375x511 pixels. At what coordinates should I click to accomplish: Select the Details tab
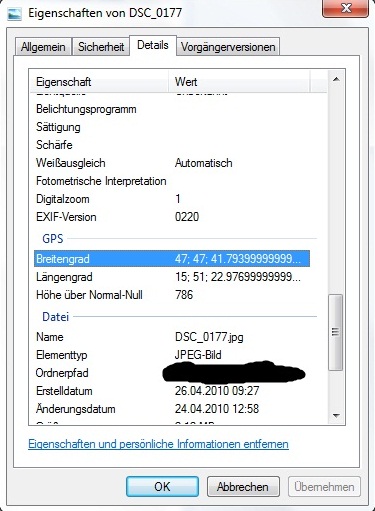click(153, 45)
